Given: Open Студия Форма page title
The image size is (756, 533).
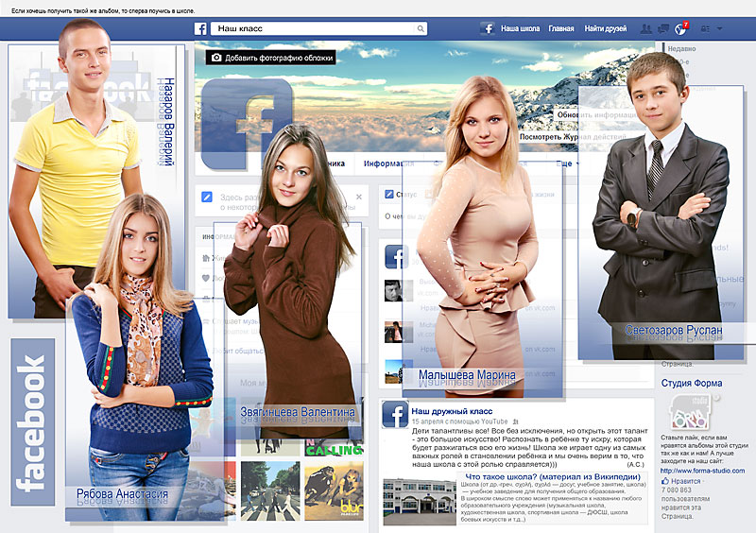Looking at the screenshot, I should tap(692, 383).
